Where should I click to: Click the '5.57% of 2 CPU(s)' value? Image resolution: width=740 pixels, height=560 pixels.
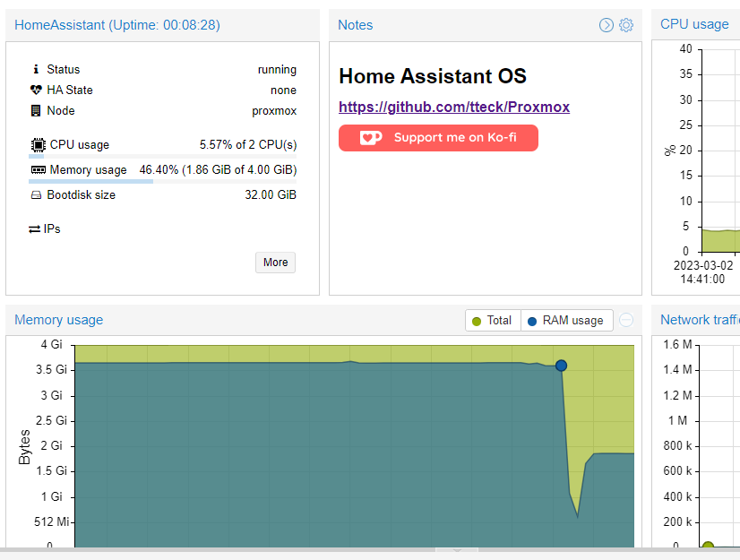[x=248, y=144]
